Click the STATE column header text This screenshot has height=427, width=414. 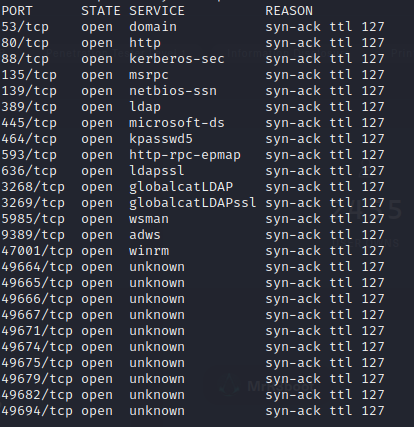pyautogui.click(x=101, y=11)
